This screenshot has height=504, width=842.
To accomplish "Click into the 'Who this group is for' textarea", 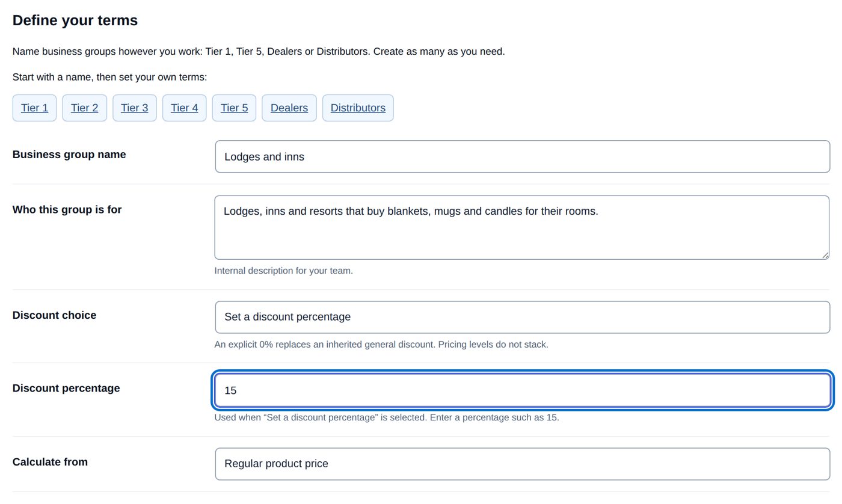I will [522, 227].
